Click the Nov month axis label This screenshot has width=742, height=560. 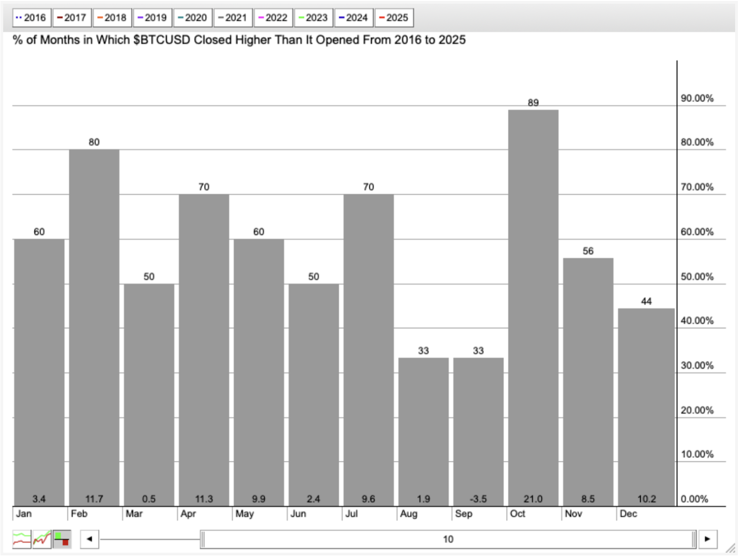click(573, 514)
